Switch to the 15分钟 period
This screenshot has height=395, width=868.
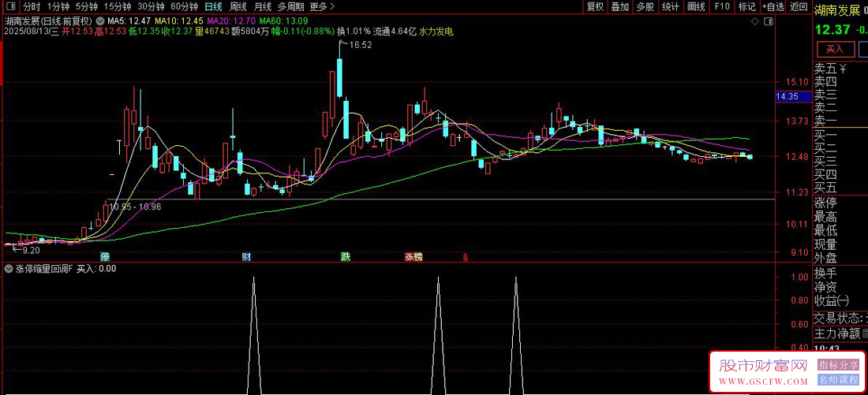pos(118,6)
